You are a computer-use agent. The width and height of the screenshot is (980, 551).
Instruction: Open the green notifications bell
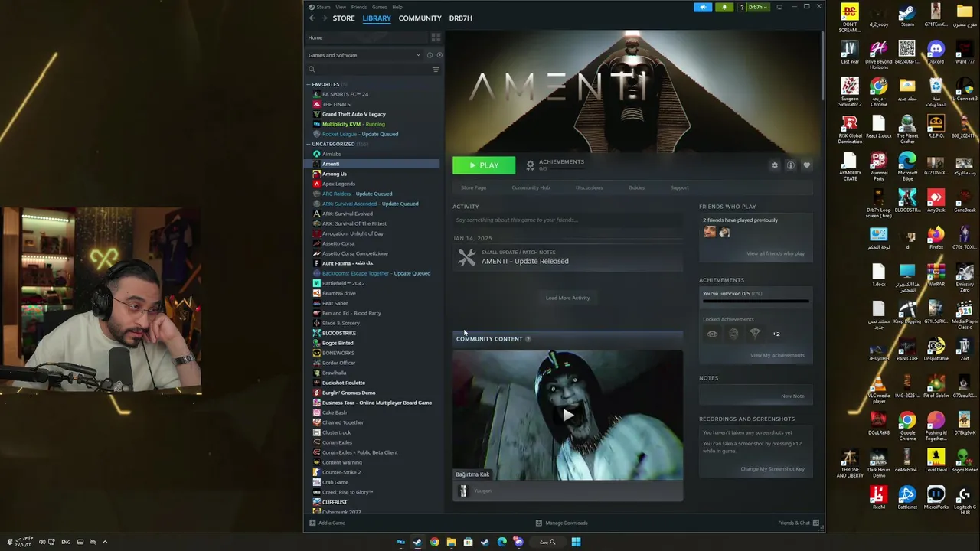click(724, 7)
